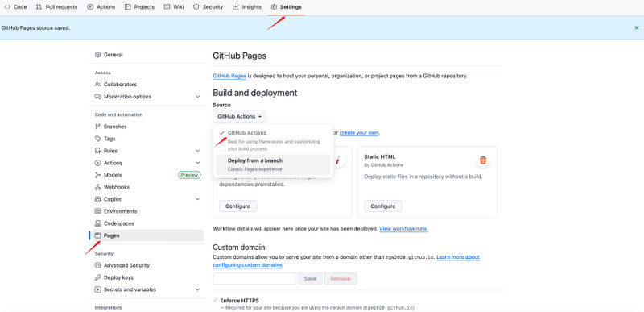Choose GitHub Actions option in the source menu
Screen dimensions: 644x312
(273, 140)
